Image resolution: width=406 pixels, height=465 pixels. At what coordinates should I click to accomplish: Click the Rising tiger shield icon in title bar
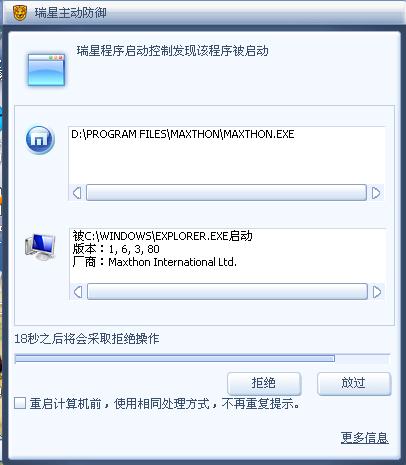[x=20, y=13]
